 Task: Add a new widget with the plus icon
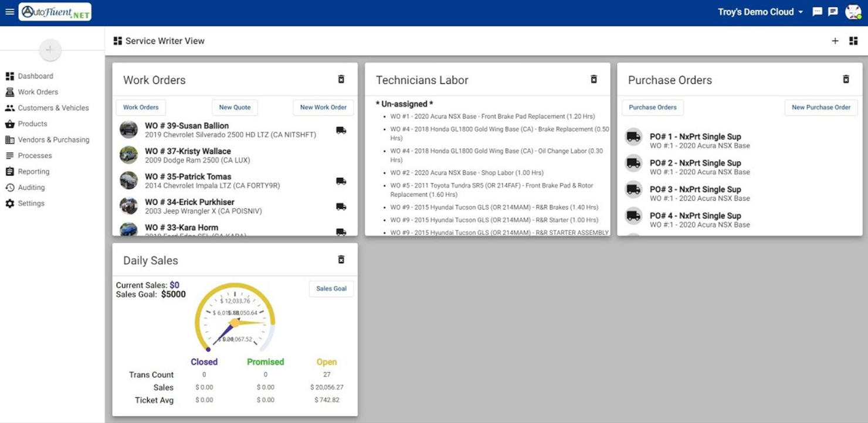(x=835, y=41)
